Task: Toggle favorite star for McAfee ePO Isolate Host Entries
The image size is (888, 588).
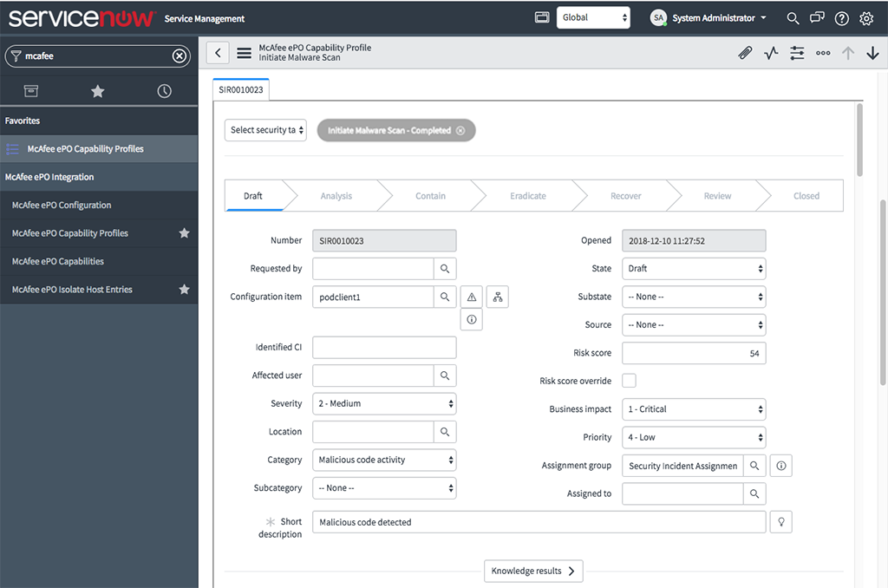Action: click(x=184, y=290)
